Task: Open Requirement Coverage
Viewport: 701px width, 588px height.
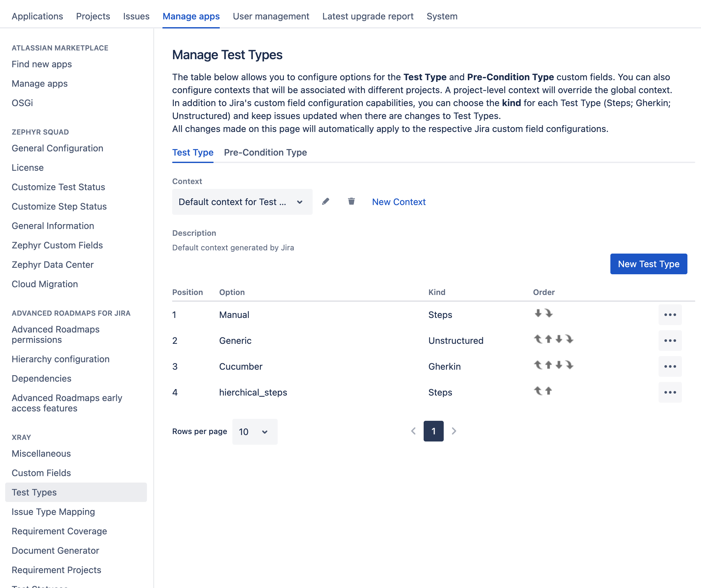Action: [59, 531]
